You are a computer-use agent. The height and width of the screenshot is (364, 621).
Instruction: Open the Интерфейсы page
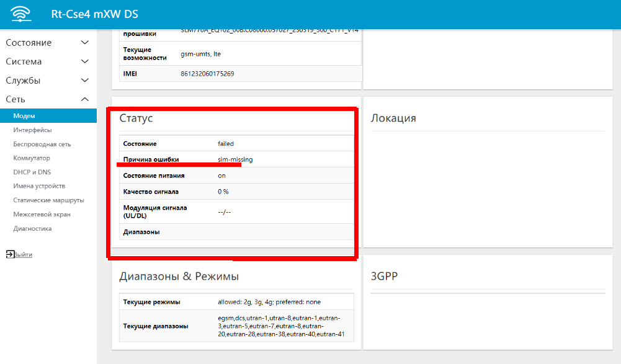[x=32, y=130]
